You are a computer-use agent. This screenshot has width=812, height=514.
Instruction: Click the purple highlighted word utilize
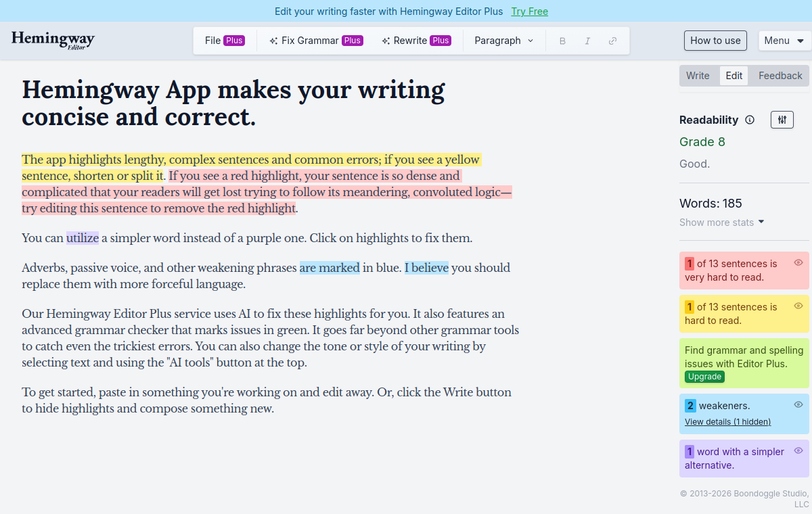(x=83, y=238)
